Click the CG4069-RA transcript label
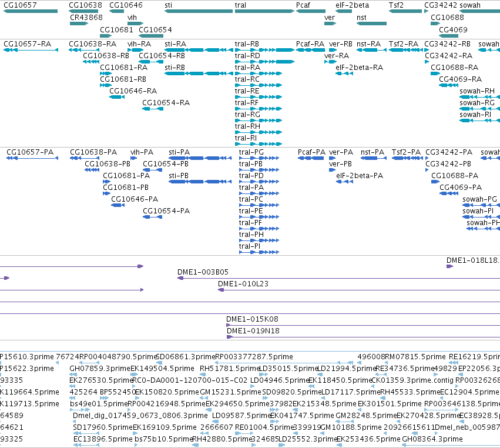The width and height of the screenshot is (500, 448). 460,79
